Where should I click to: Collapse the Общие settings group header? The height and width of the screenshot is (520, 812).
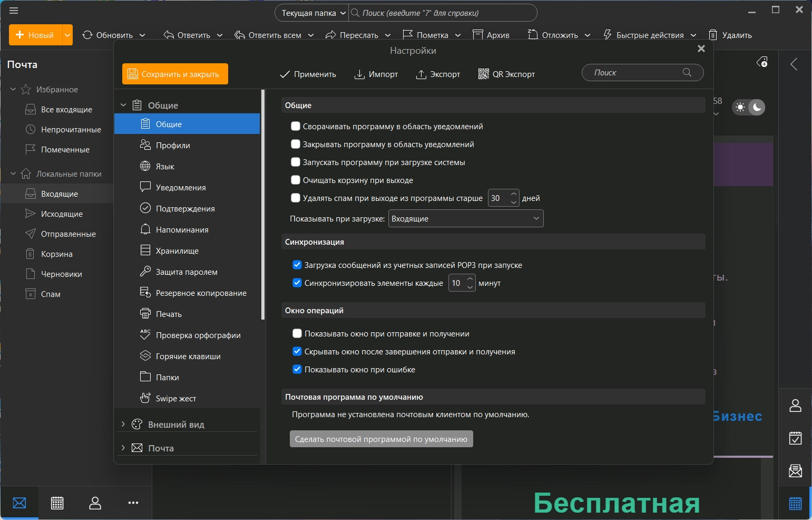tap(123, 105)
